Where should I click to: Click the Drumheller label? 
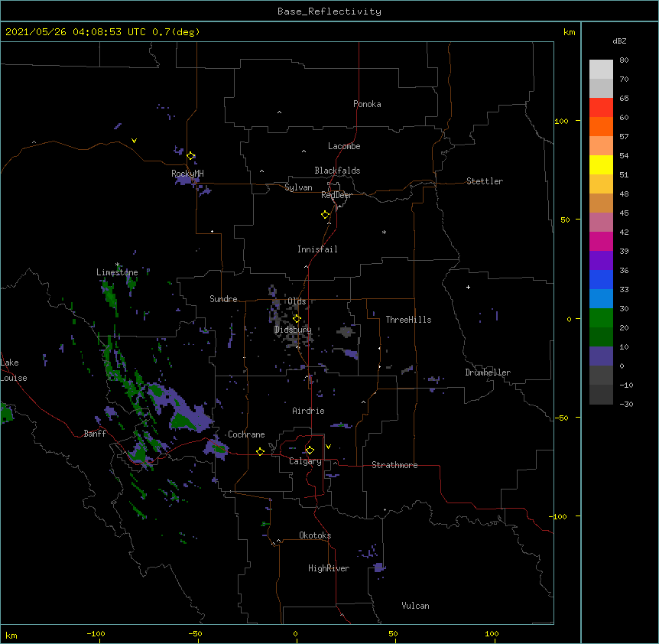[488, 372]
